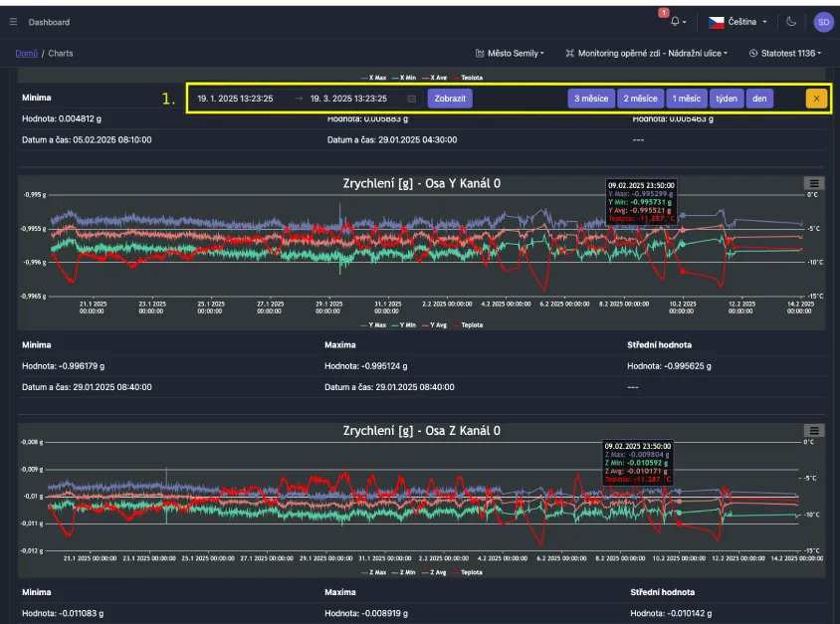Expand the Město Semily dropdown
Screen dimensions: 840x624
pos(510,53)
